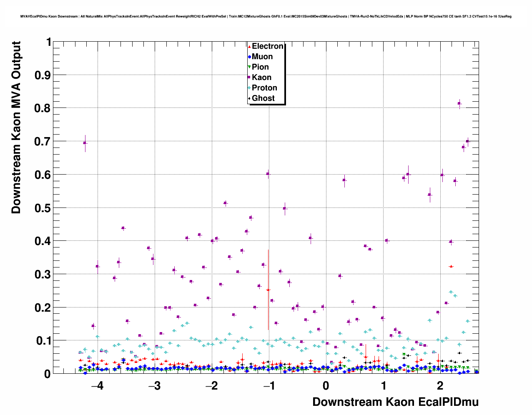Click the red triangle Electron marker in legend
The width and height of the screenshot is (532, 415).
[x=249, y=46]
